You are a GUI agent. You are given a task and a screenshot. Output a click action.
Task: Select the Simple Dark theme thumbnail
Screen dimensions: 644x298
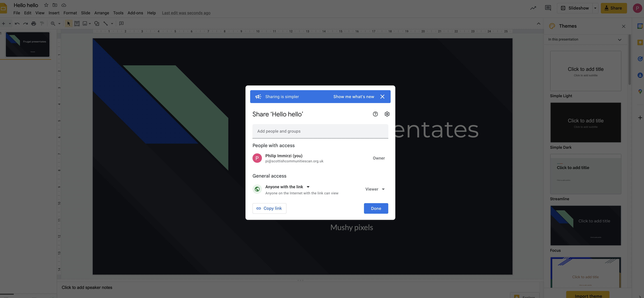pos(585,123)
